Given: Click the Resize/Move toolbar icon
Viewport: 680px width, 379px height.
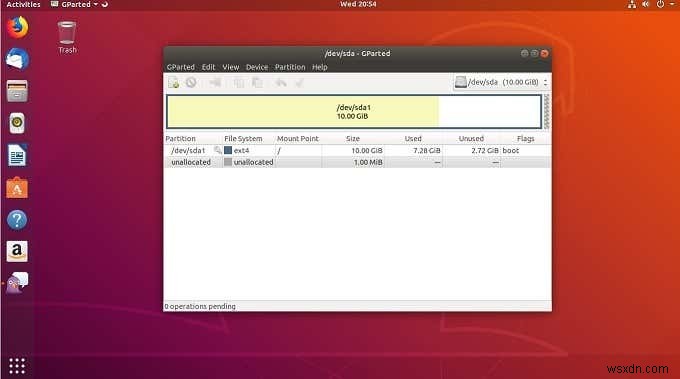Looking at the screenshot, I should [x=215, y=82].
